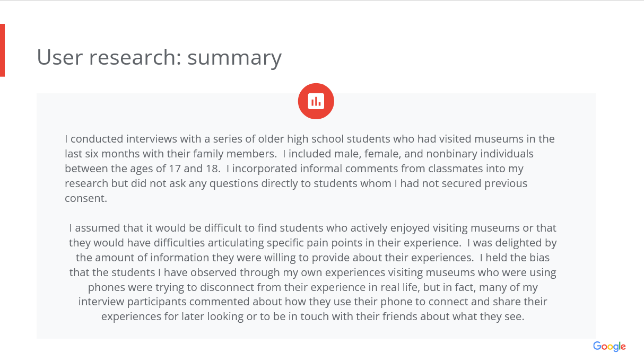Click the red bar chart icon

[x=316, y=101]
